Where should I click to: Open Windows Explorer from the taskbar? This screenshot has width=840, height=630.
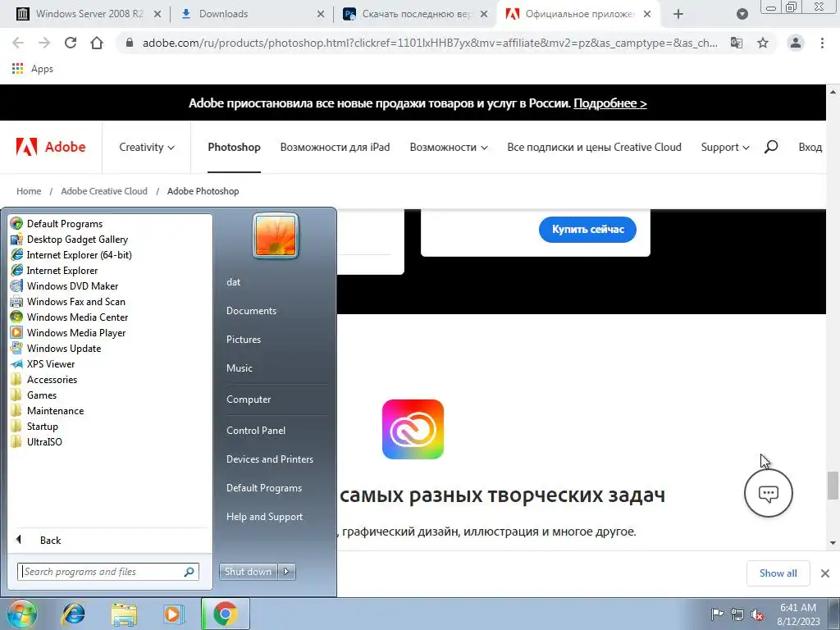click(x=124, y=614)
